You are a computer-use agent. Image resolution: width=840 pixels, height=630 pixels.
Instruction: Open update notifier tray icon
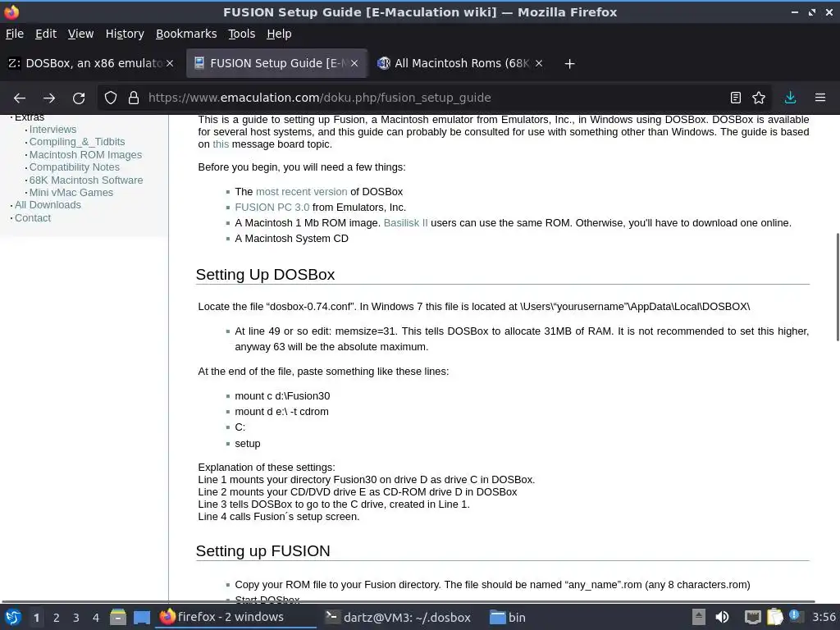point(796,616)
